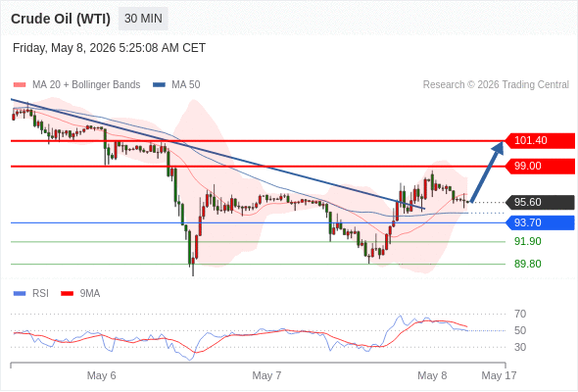Click the May 17 date axis marker
The height and width of the screenshot is (392, 578).
[499, 375]
